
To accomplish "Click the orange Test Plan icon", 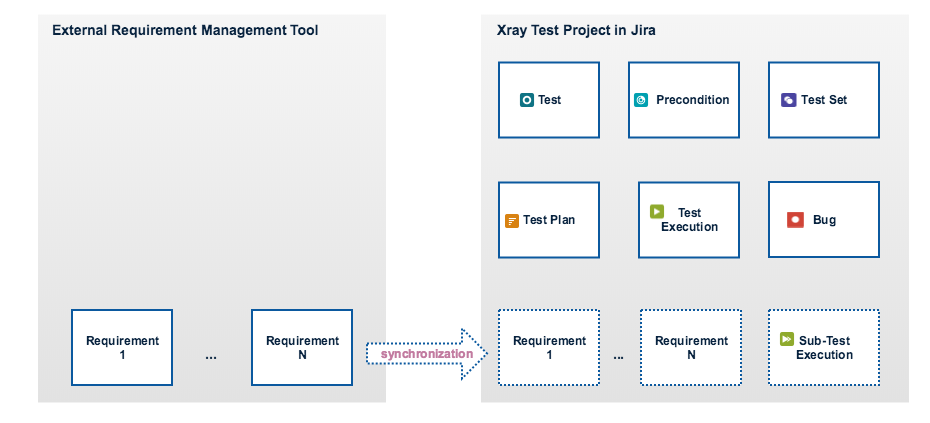I will click(x=512, y=221).
